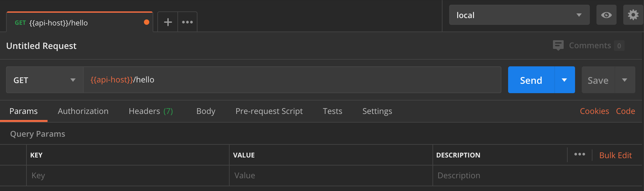Select the GET {{api-host}}/hello request tab
This screenshot has width=644, height=191.
(x=80, y=22)
